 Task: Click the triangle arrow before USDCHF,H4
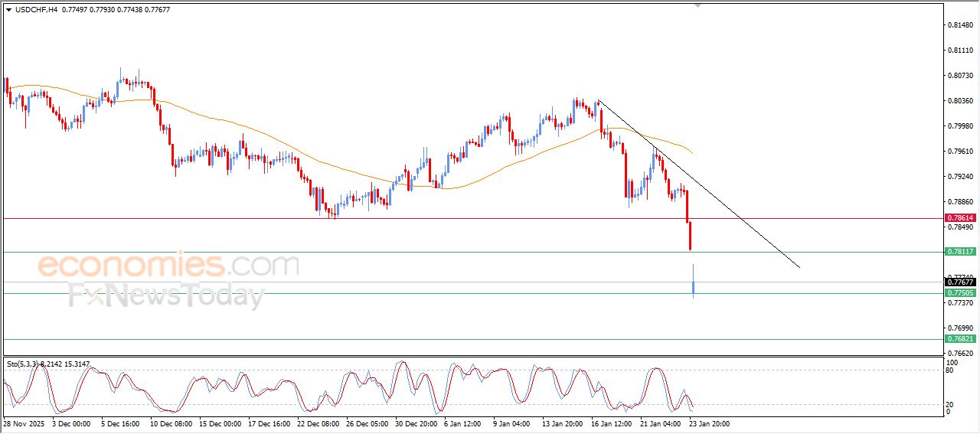click(x=8, y=9)
